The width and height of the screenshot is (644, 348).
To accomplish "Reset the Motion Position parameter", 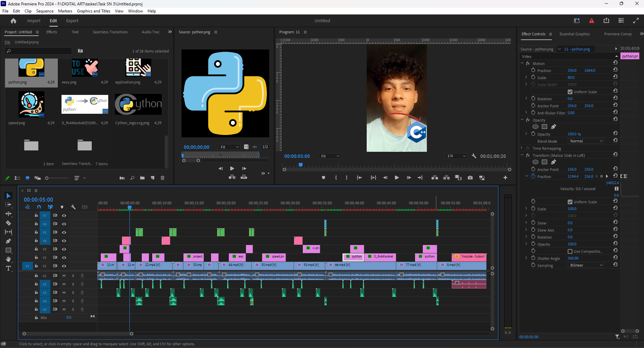I will [x=615, y=70].
